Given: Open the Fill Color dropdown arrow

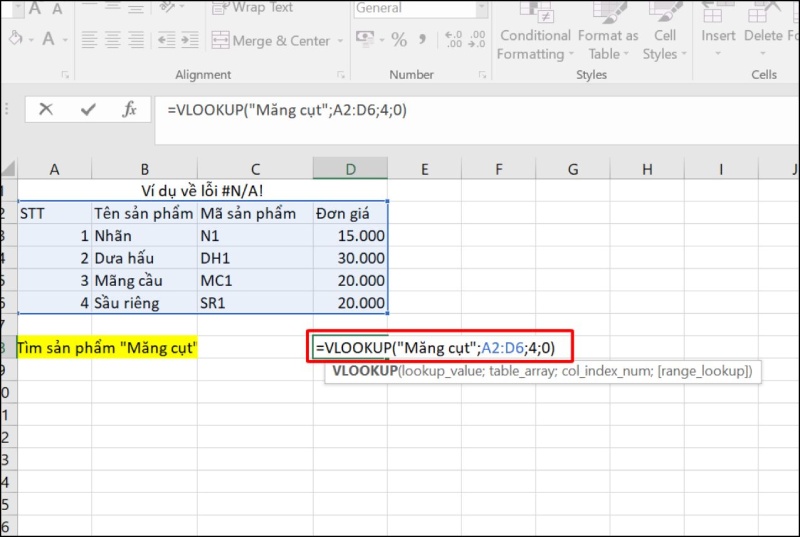Looking at the screenshot, I should pyautogui.click(x=31, y=40).
